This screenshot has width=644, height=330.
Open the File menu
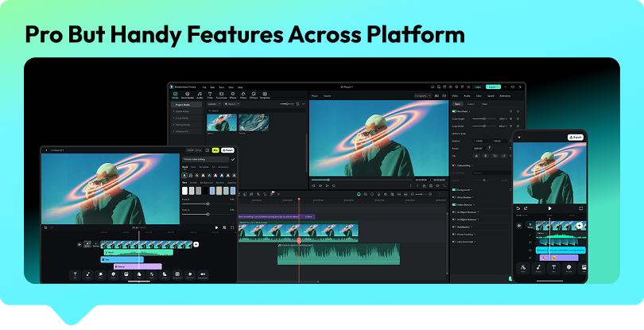(x=204, y=87)
